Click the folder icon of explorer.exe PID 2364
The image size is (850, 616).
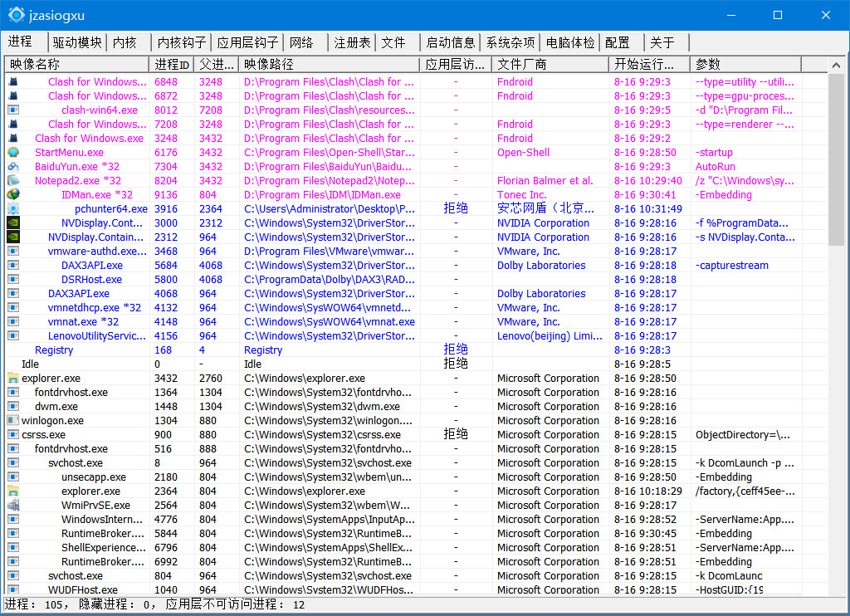point(13,491)
